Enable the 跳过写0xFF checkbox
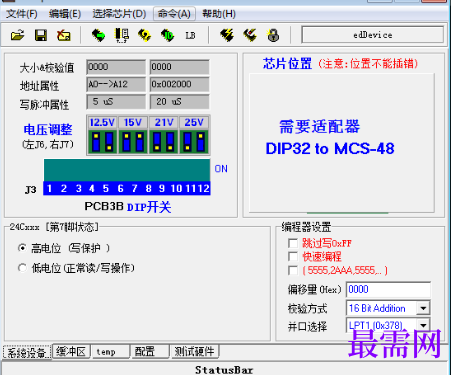Viewport: 460px width, 375px height. point(293,243)
